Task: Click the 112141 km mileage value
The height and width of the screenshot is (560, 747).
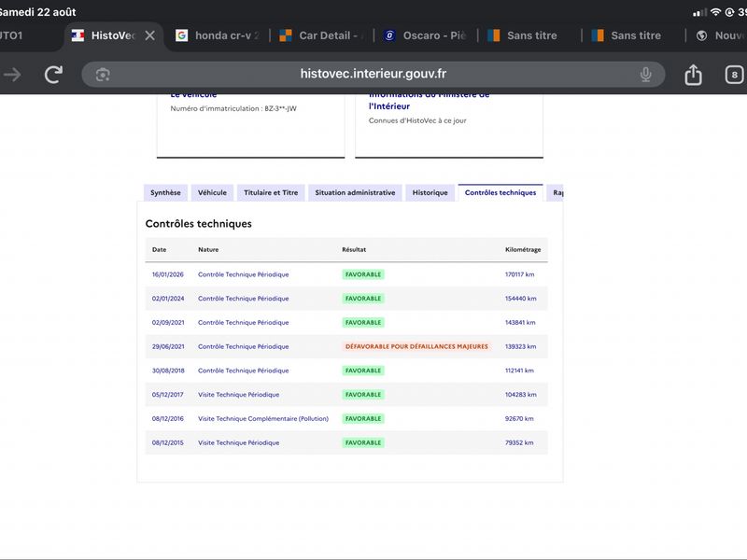Action: (519, 371)
